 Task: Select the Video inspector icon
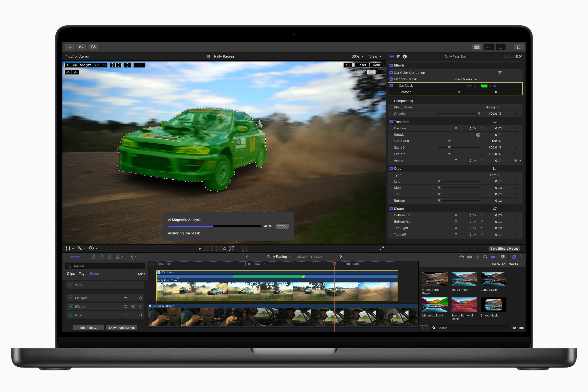pyautogui.click(x=392, y=56)
